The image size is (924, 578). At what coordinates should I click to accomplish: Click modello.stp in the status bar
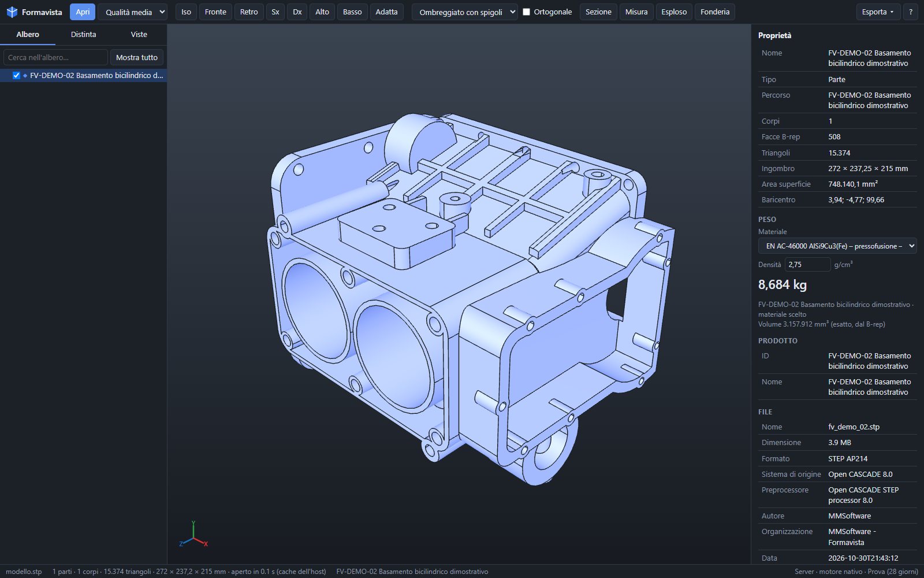[x=24, y=572]
